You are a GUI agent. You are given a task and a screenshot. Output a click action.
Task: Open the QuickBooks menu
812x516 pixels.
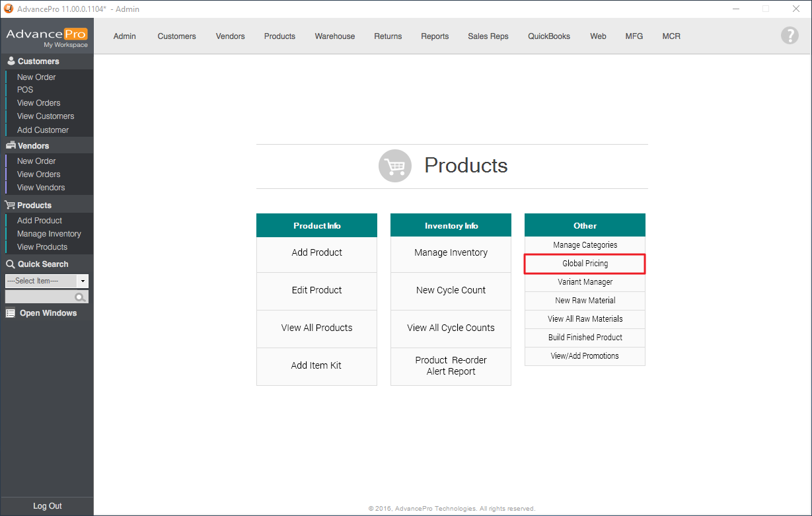click(x=548, y=36)
